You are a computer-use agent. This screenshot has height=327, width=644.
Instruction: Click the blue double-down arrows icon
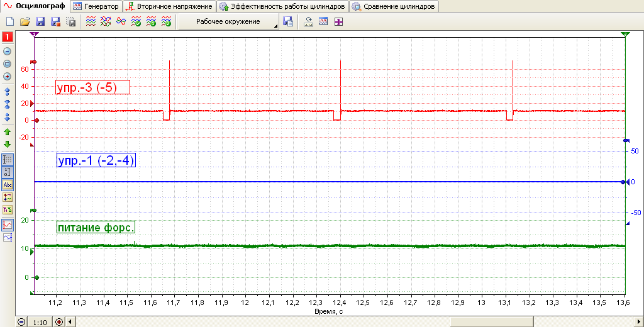pos(7,118)
